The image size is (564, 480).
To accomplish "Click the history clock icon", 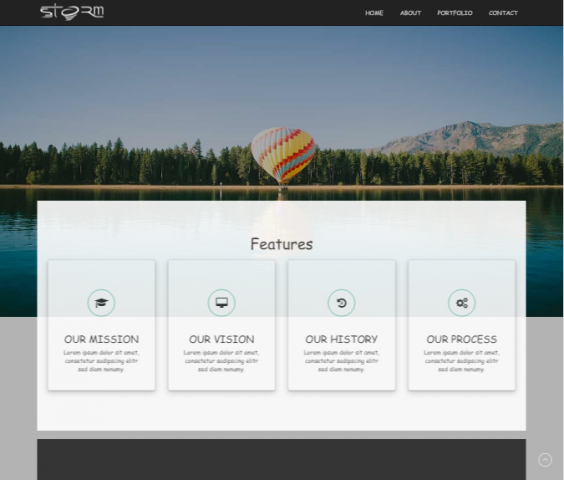I will (341, 303).
